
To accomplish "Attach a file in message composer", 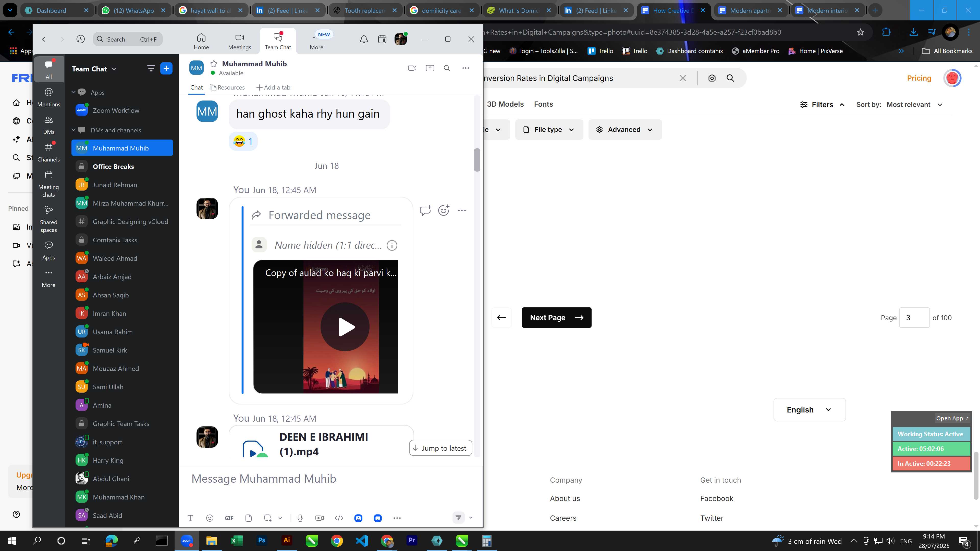I will 248,518.
